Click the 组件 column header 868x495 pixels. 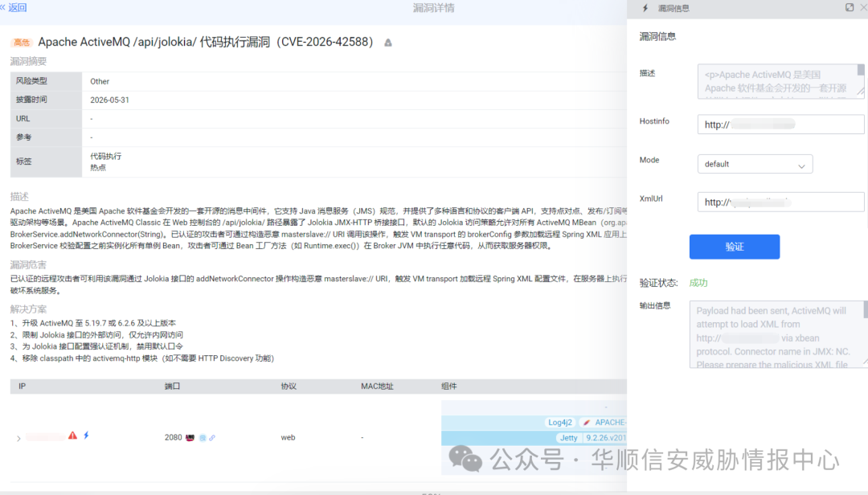pyautogui.click(x=449, y=387)
